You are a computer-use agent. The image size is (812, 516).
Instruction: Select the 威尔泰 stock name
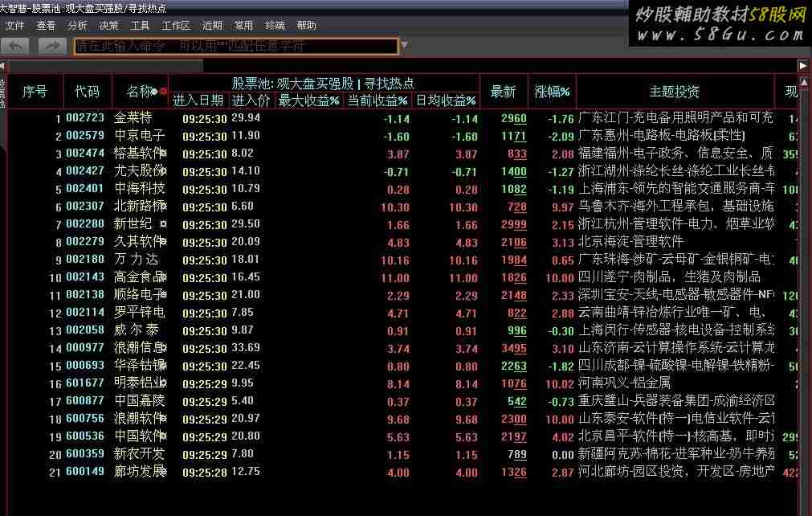pyautogui.click(x=137, y=330)
